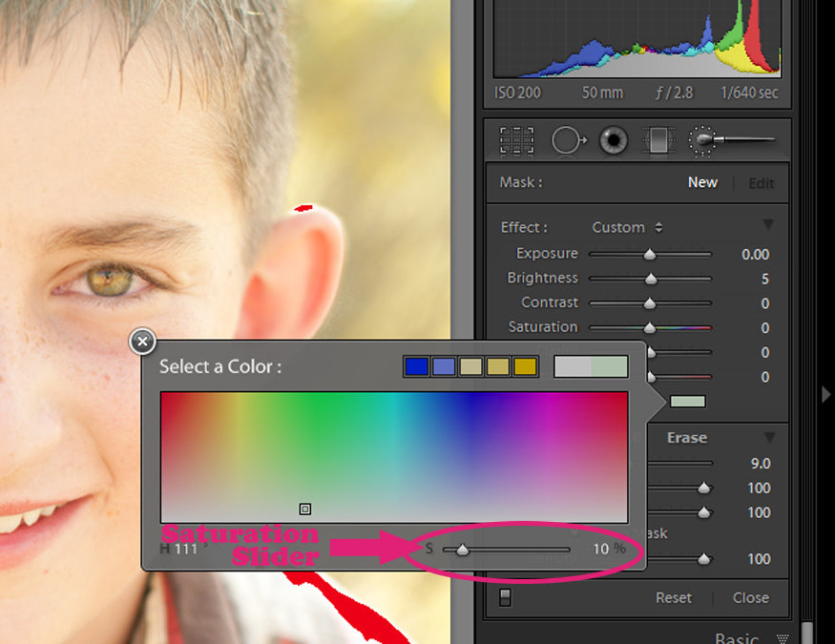835x644 pixels.
Task: Select the Spot Removal tool
Action: pyautogui.click(x=568, y=141)
